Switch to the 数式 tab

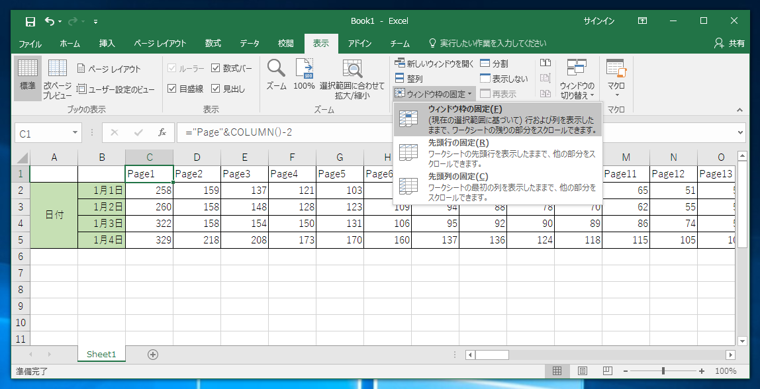(213, 44)
